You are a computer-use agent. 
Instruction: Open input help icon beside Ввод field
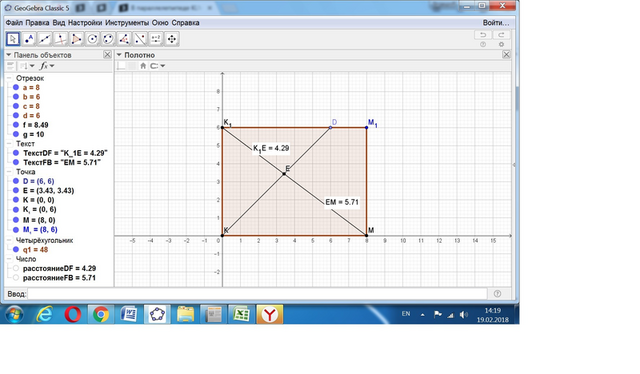[x=497, y=294]
